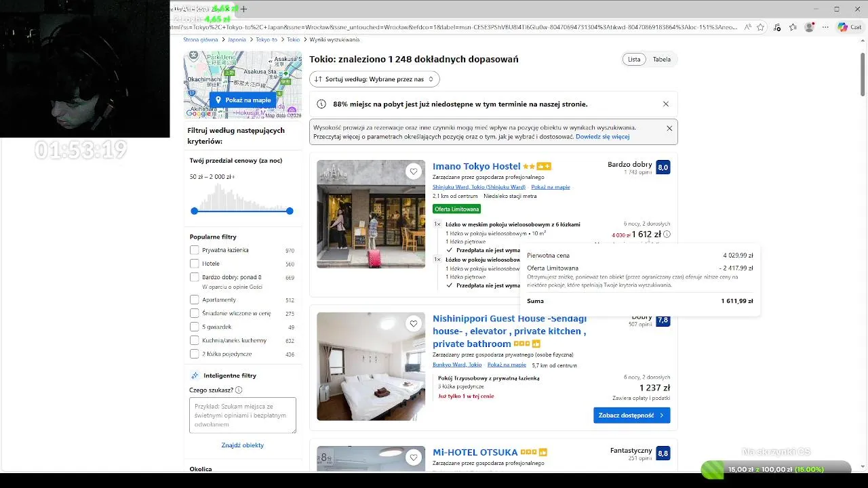The width and height of the screenshot is (868, 488).
Task: Tick the Hotele filter checkbox
Action: (195, 264)
